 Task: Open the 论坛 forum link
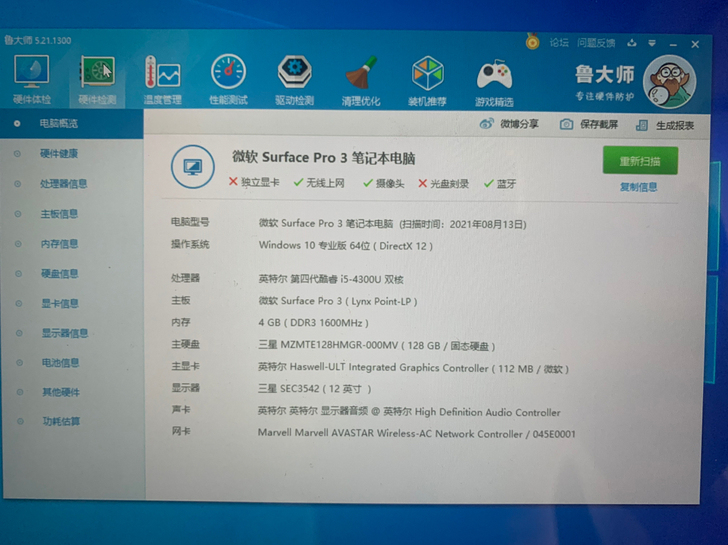tap(559, 43)
